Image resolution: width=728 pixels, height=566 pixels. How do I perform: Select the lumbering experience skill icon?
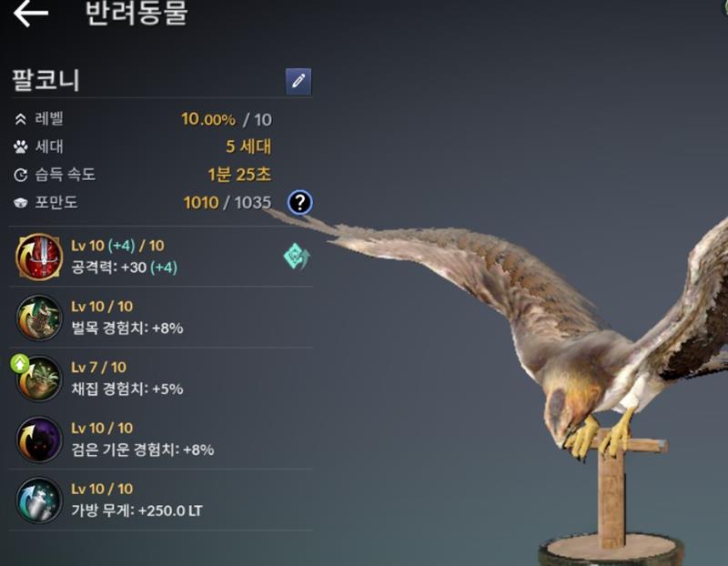point(39,318)
